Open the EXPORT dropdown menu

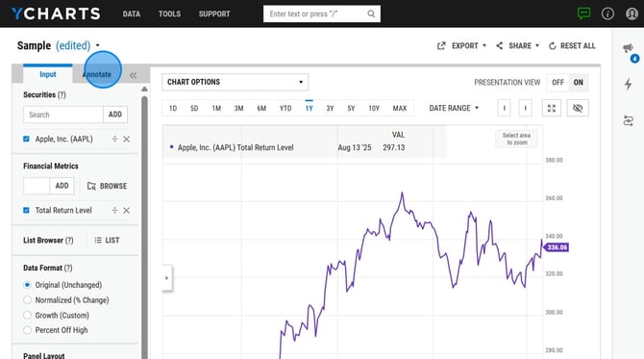(461, 45)
